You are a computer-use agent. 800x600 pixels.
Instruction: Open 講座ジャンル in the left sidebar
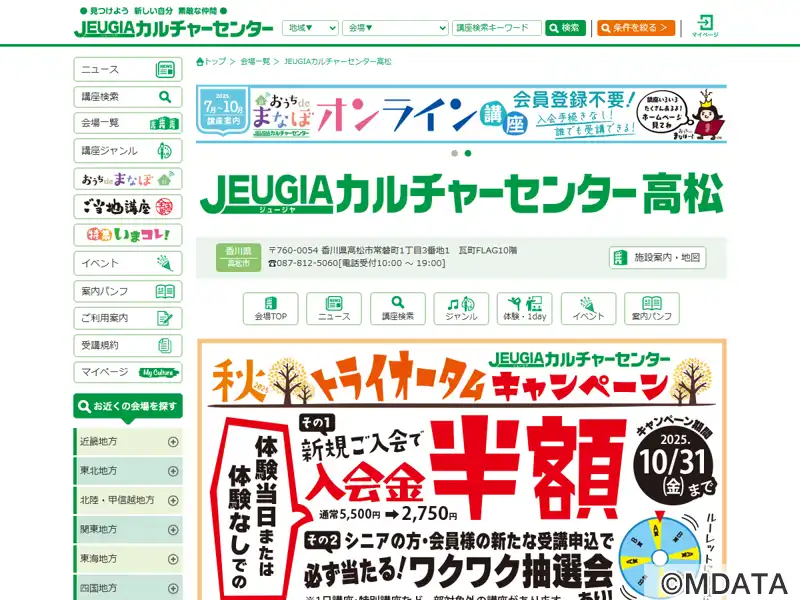pos(128,151)
